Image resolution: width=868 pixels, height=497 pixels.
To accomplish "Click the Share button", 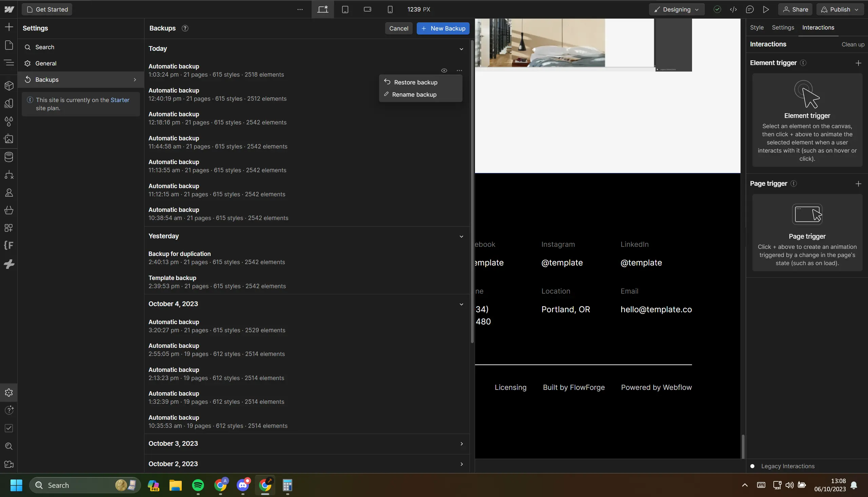I will pyautogui.click(x=795, y=9).
